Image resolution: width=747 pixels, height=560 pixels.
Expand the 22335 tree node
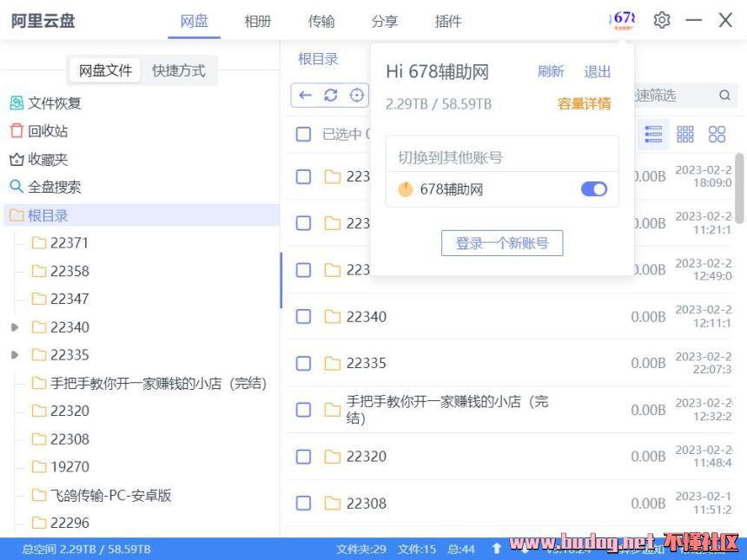tap(14, 355)
